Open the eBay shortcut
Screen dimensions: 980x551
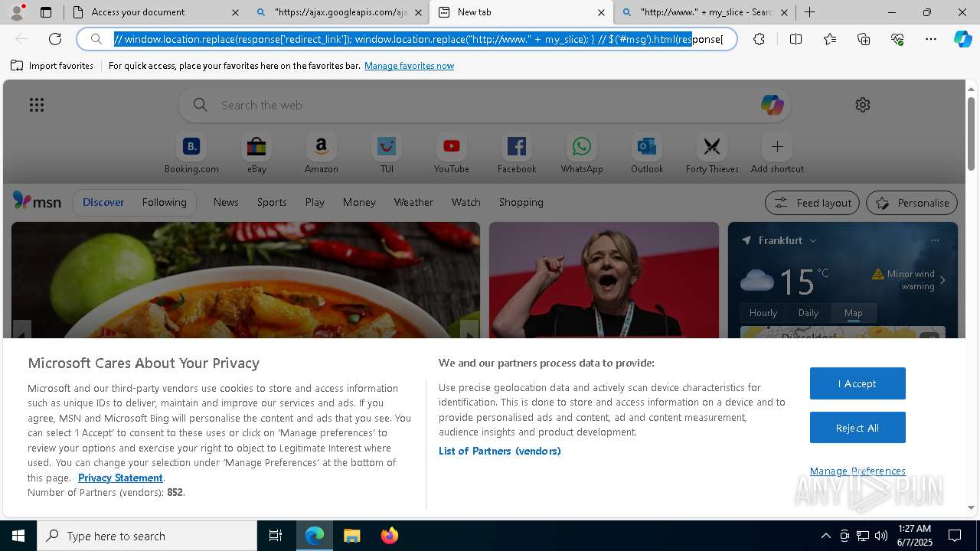[256, 154]
